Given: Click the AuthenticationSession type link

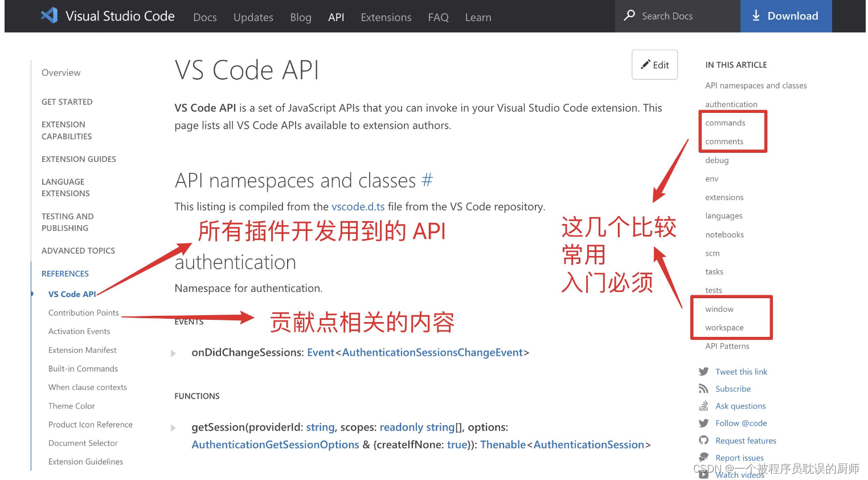Looking at the screenshot, I should [x=589, y=444].
